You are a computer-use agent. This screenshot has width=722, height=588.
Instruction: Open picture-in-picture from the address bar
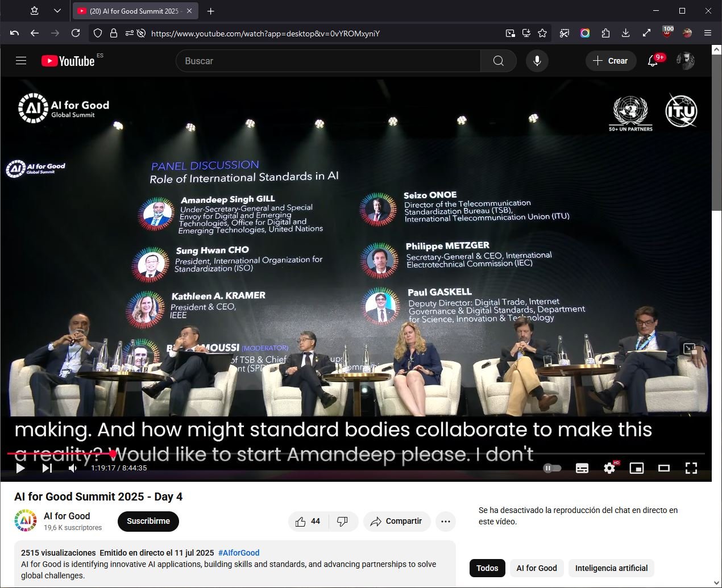pyautogui.click(x=511, y=33)
